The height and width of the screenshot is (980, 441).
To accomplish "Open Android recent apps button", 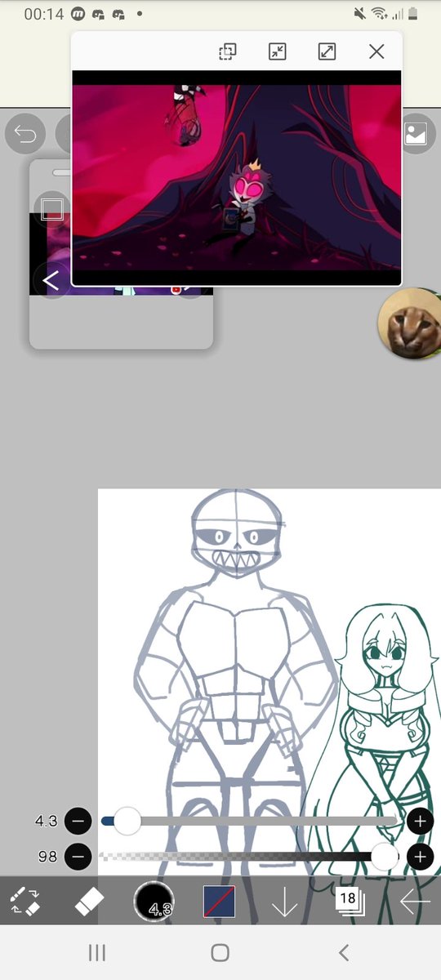I will (97, 952).
